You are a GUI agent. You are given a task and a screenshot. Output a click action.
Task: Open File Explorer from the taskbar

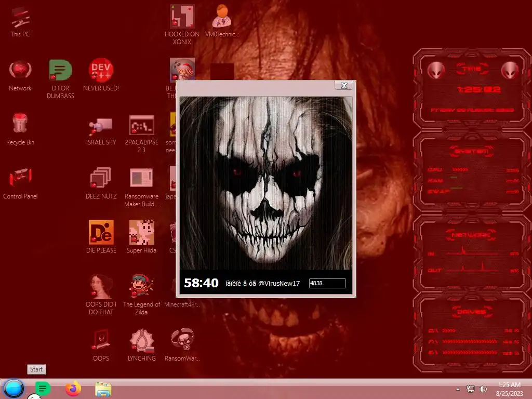103,390
